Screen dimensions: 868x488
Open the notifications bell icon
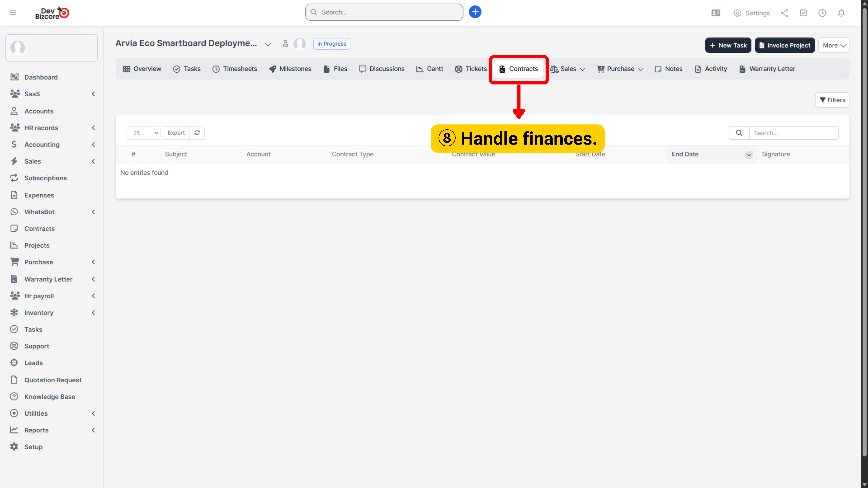coord(841,13)
